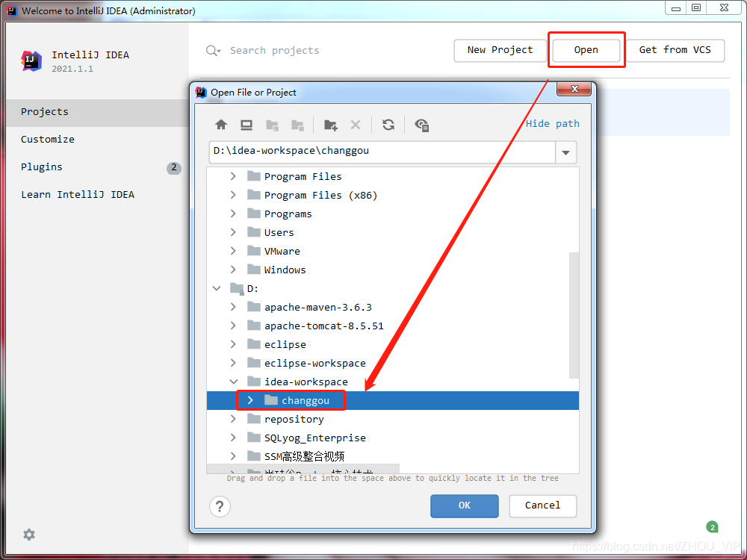Select the Users folder label

tap(279, 233)
